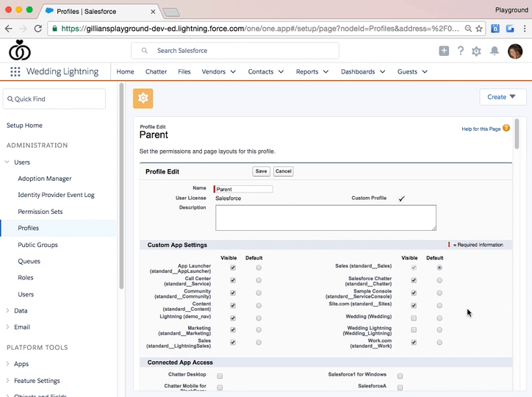
Task: Toggle Work.com Visible checkbox
Action: (x=414, y=343)
